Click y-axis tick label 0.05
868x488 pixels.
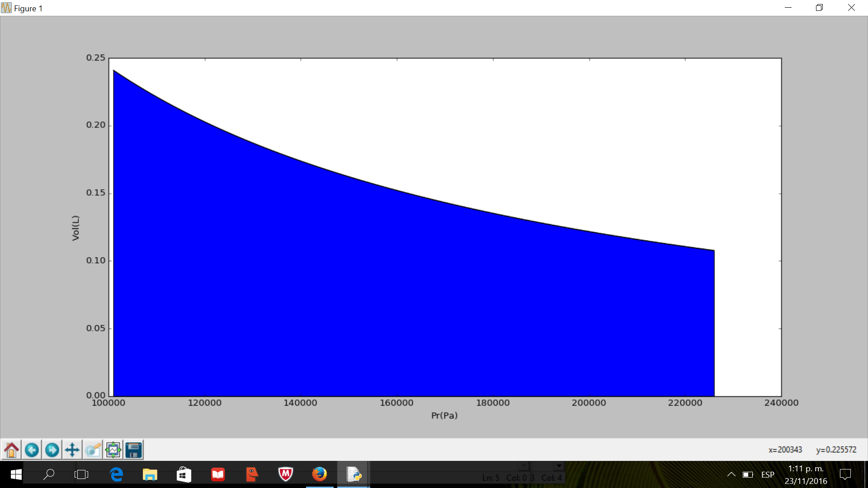click(x=96, y=328)
